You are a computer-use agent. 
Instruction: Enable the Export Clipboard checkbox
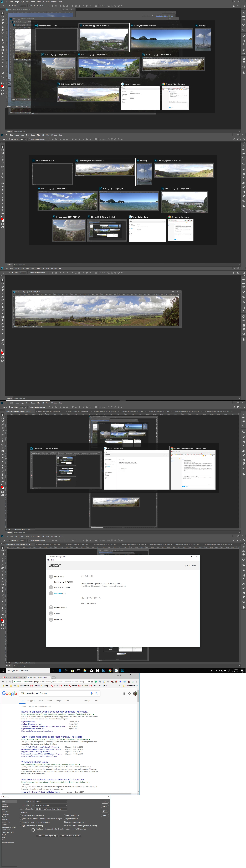coord(65,819)
